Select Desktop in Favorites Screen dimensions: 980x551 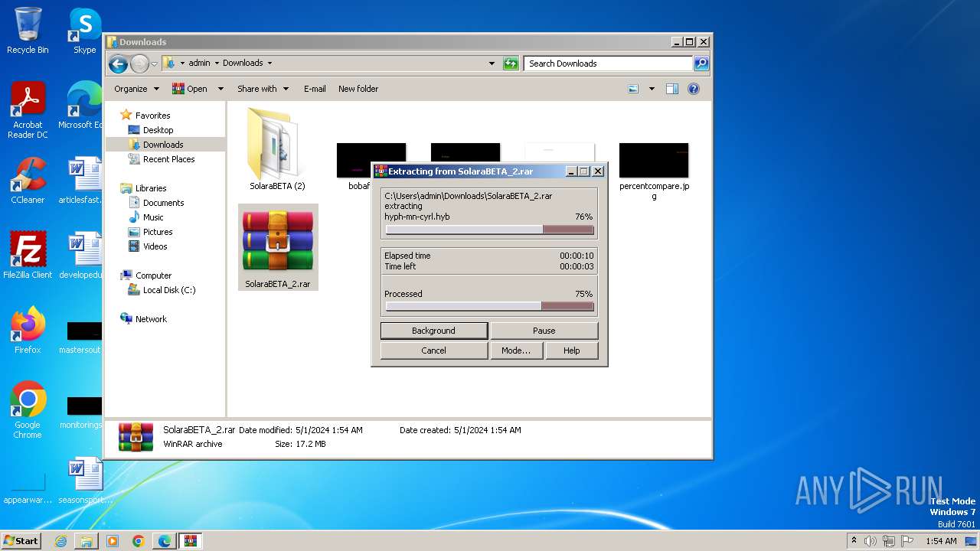[x=158, y=130]
